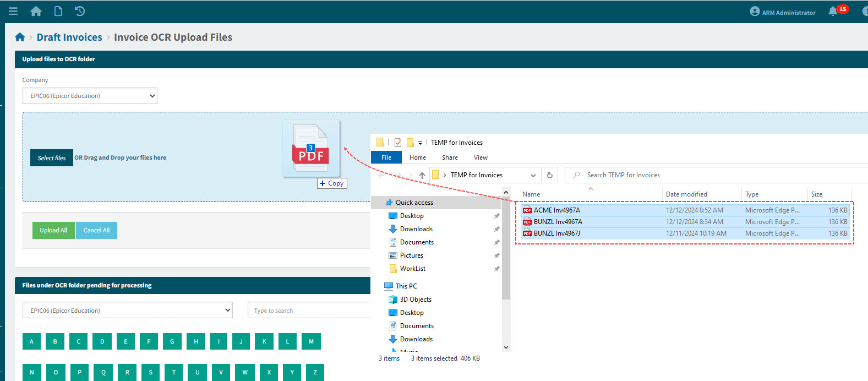Click the Explorer up-directory arrow

(422, 175)
